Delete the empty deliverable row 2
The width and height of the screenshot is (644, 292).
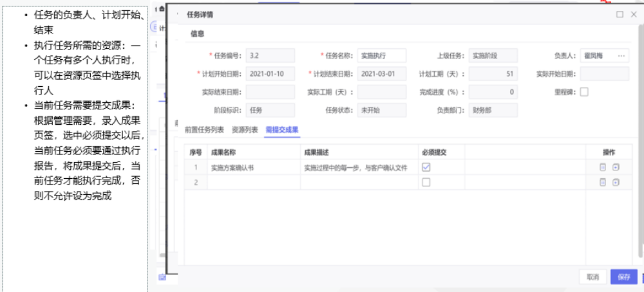point(603,183)
